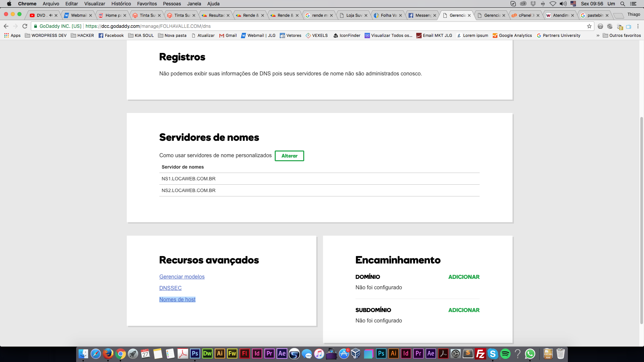Open the Nomes de host link
This screenshot has height=362, width=644.
(177, 299)
